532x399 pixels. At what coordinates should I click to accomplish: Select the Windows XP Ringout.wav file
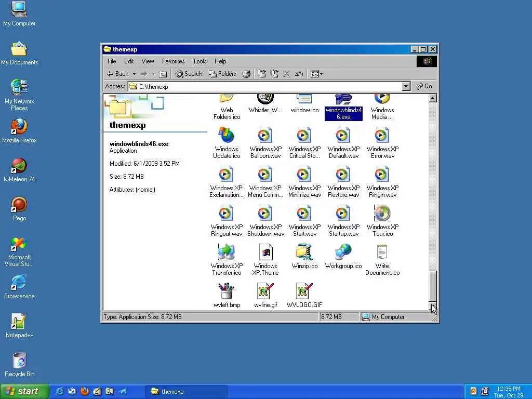click(227, 221)
